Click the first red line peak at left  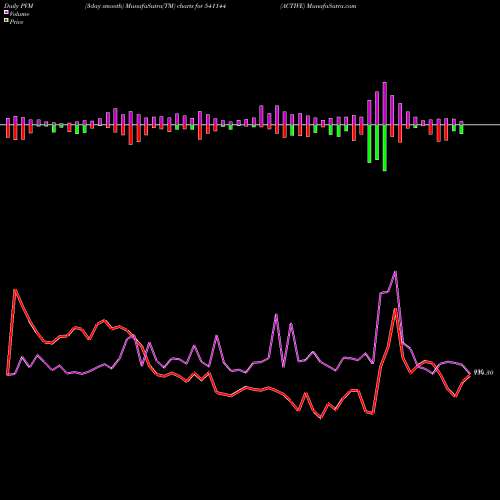[15, 289]
